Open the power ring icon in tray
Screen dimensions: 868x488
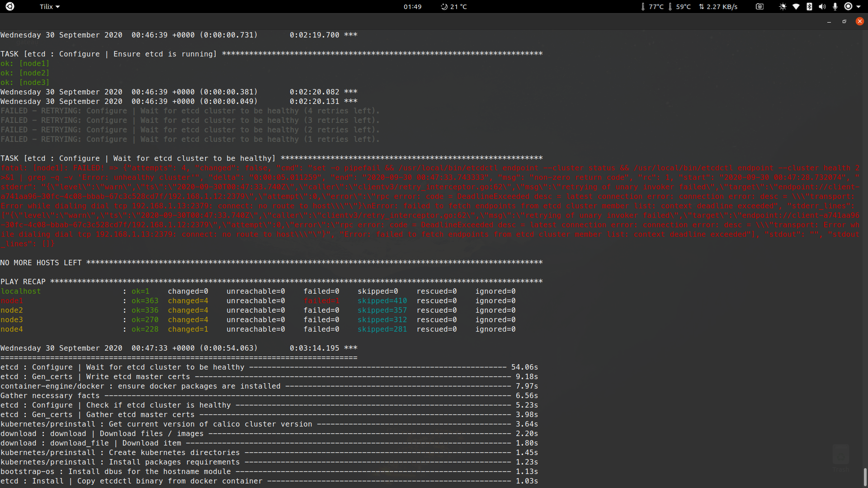pos(848,6)
